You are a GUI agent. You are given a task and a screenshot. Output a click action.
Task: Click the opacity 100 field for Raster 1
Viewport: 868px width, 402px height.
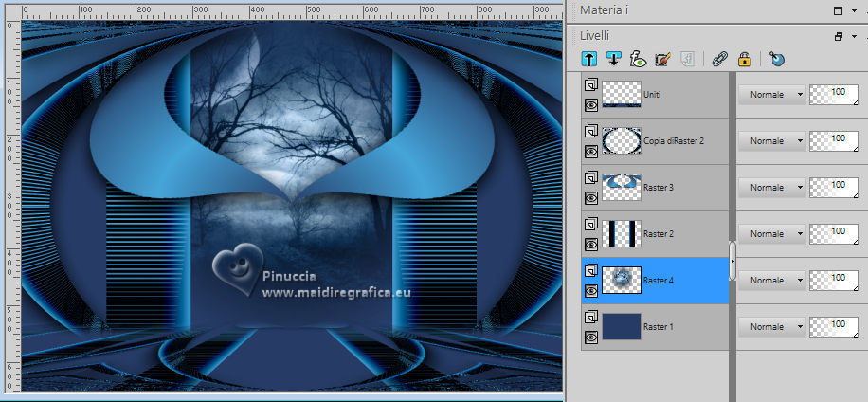[x=834, y=327]
